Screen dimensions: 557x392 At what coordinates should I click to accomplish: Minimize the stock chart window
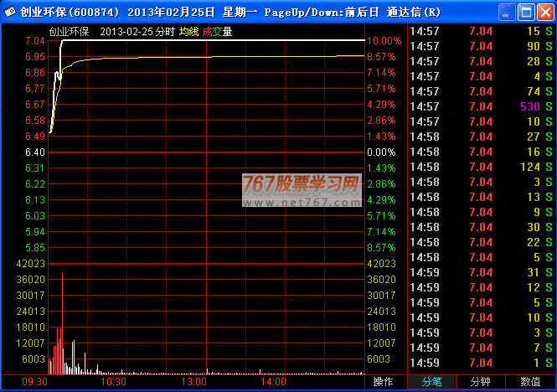506,12
